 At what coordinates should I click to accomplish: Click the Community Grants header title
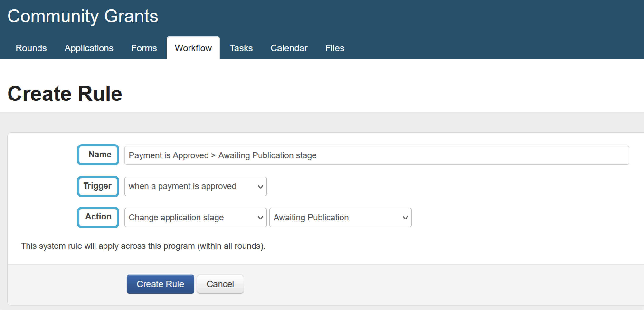(x=83, y=16)
